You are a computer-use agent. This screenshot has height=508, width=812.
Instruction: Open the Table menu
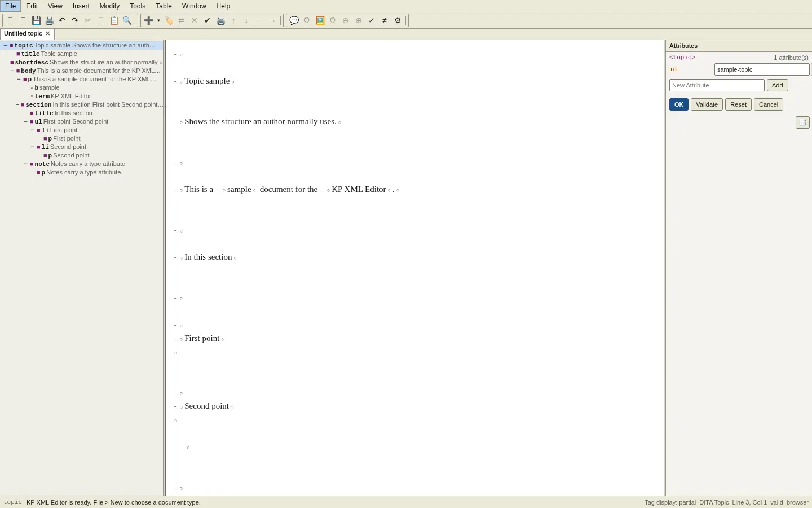click(x=164, y=6)
